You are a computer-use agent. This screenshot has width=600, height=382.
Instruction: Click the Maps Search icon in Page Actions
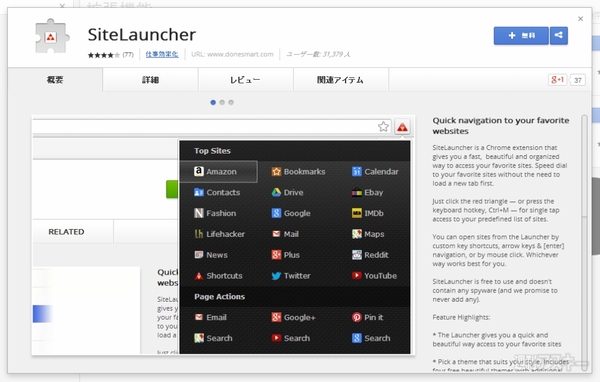coord(199,338)
